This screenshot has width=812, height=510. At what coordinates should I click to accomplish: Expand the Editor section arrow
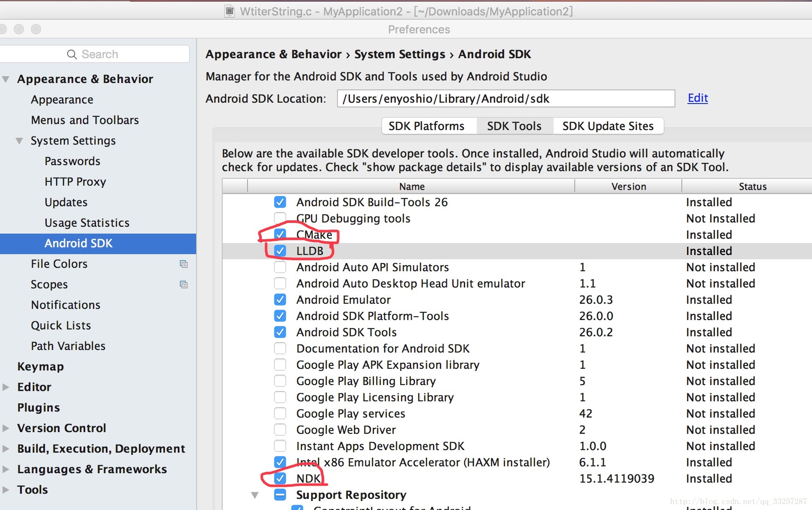point(6,387)
